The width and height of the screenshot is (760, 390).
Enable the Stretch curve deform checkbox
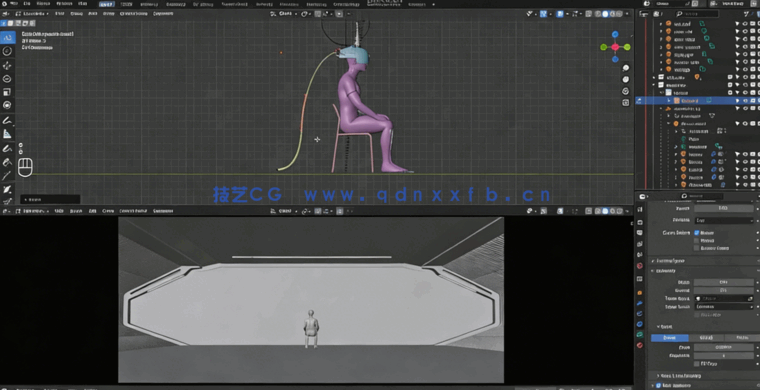697,240
